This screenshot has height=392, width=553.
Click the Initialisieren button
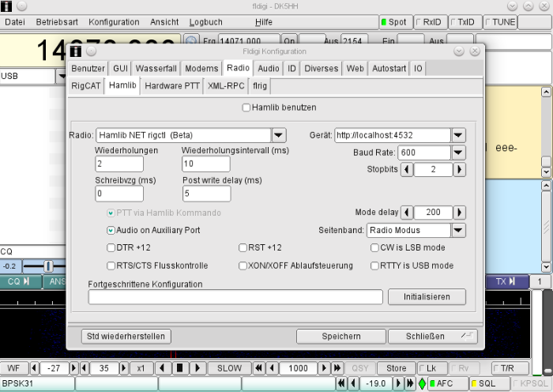[x=427, y=296]
